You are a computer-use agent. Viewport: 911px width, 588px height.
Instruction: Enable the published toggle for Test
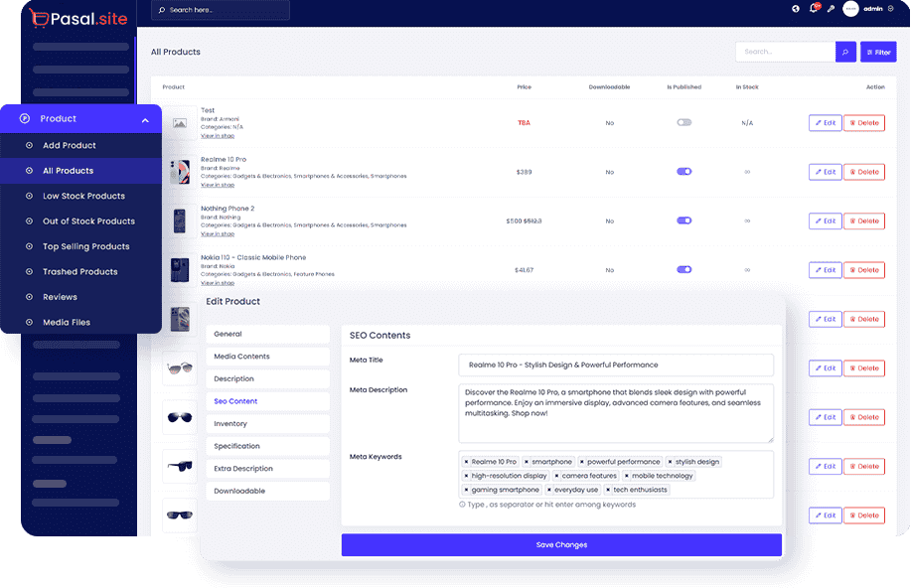pos(683,122)
